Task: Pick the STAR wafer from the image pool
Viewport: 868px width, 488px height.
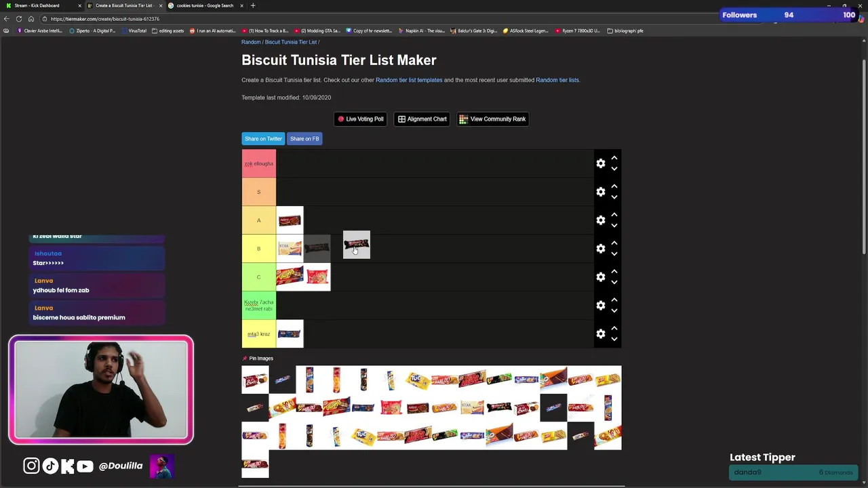Action: click(x=472, y=407)
